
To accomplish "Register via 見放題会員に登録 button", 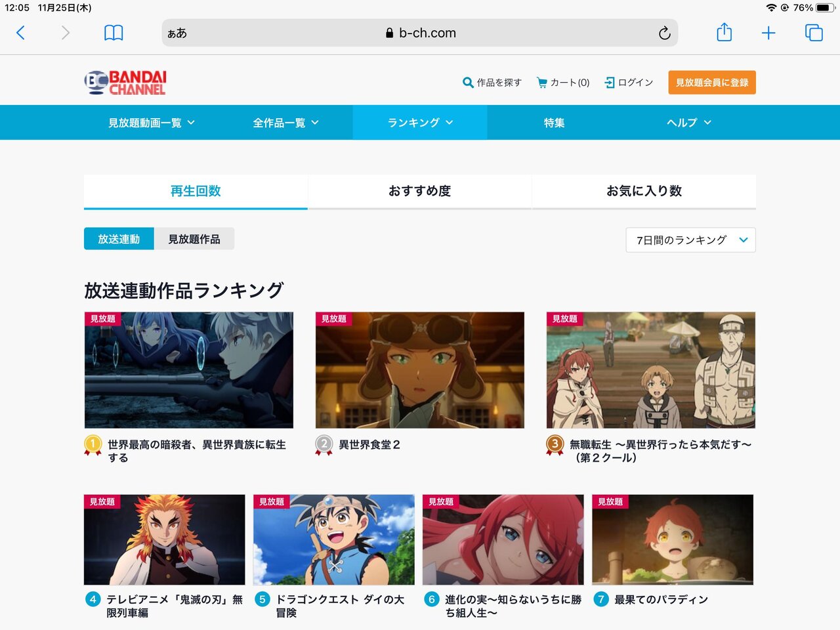I will tap(712, 83).
